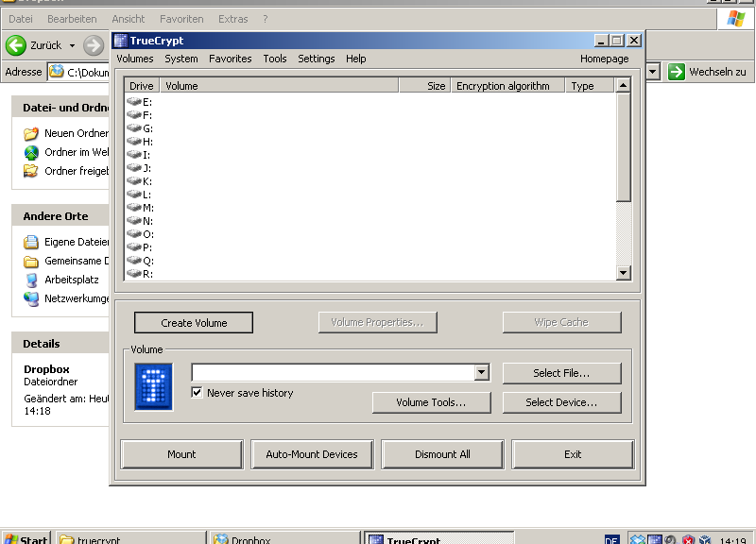Open the Settings menu
The width and height of the screenshot is (756, 544).
[x=317, y=59]
